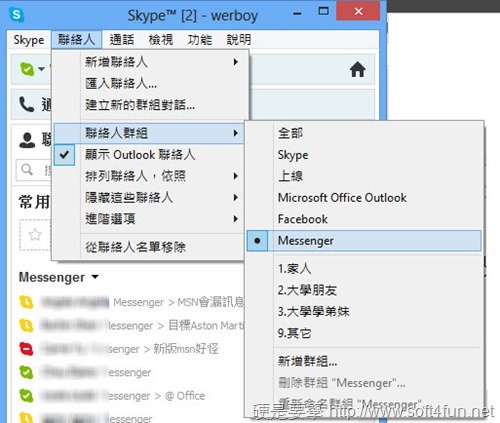Choose 匯入聯絡人... menu entry

[149, 83]
